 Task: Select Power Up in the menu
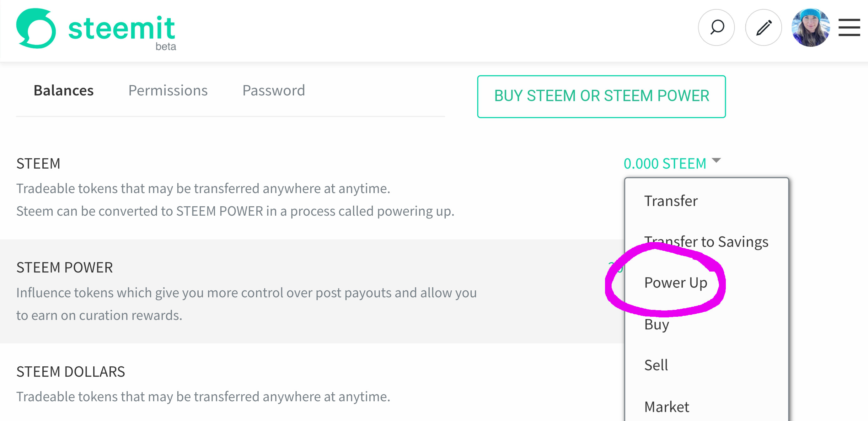click(x=676, y=283)
